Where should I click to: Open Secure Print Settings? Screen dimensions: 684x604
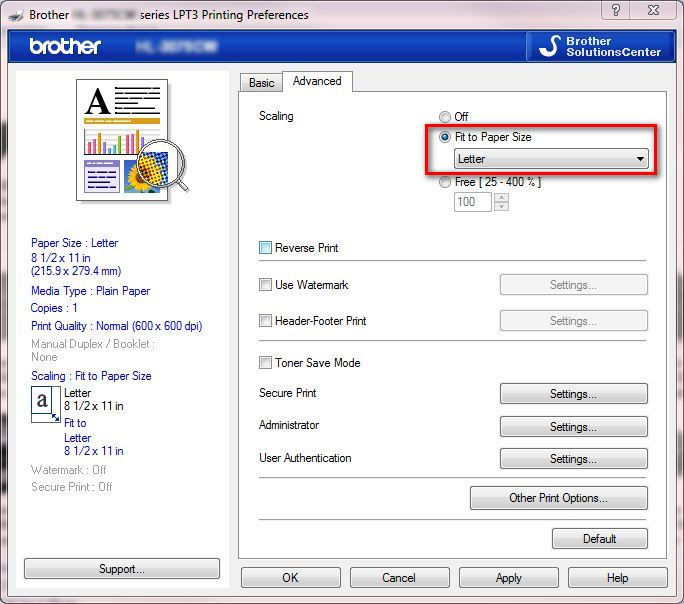point(573,394)
